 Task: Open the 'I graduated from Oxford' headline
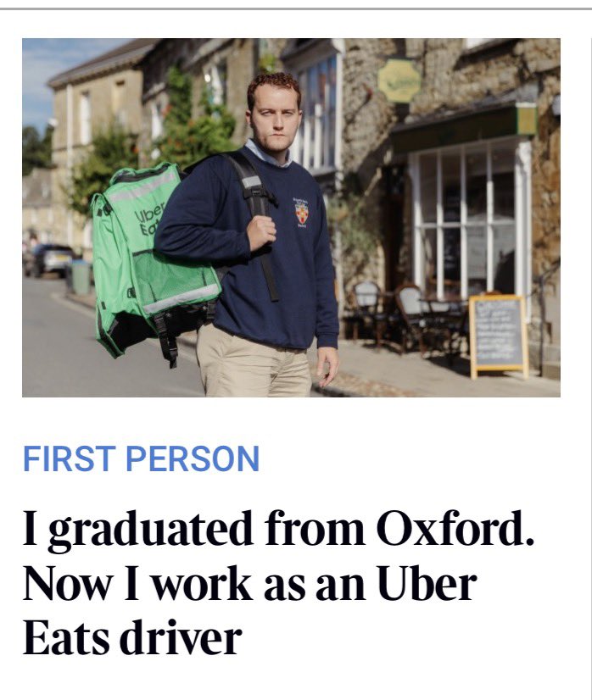(x=278, y=583)
